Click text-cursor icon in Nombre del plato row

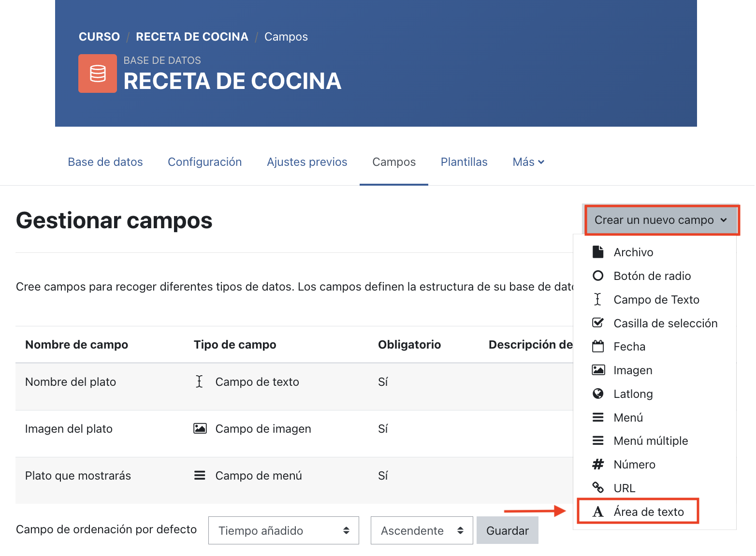pos(199,381)
